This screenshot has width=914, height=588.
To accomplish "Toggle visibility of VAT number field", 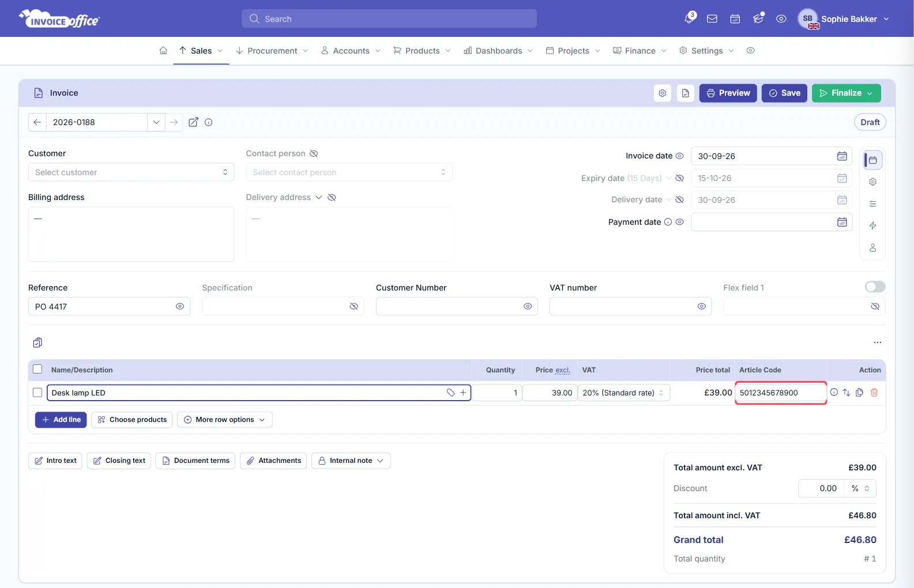I will click(x=702, y=307).
